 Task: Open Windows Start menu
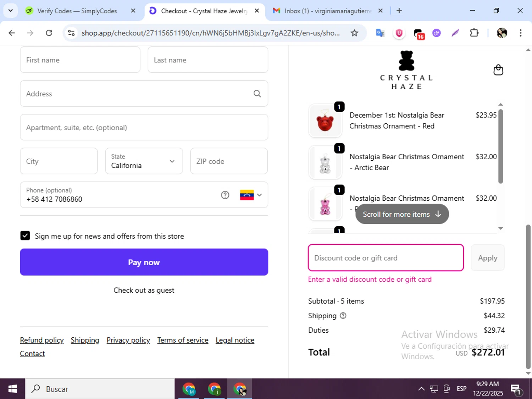coord(12,389)
